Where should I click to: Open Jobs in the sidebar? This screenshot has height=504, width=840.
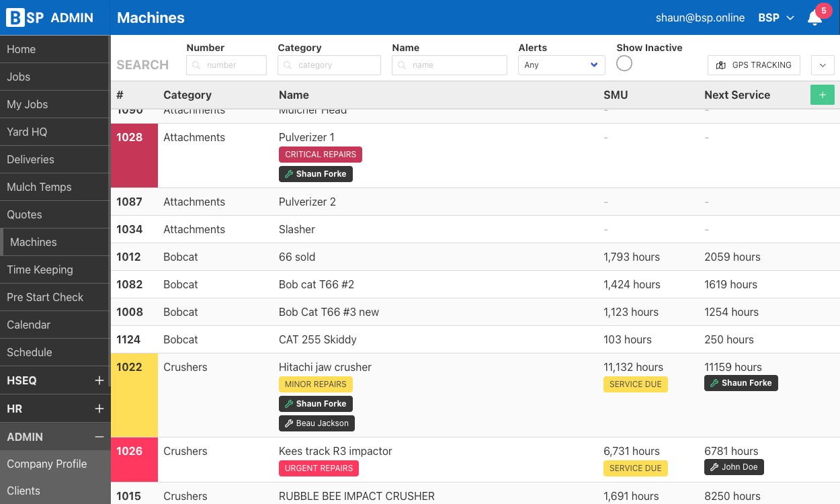coord(55,77)
